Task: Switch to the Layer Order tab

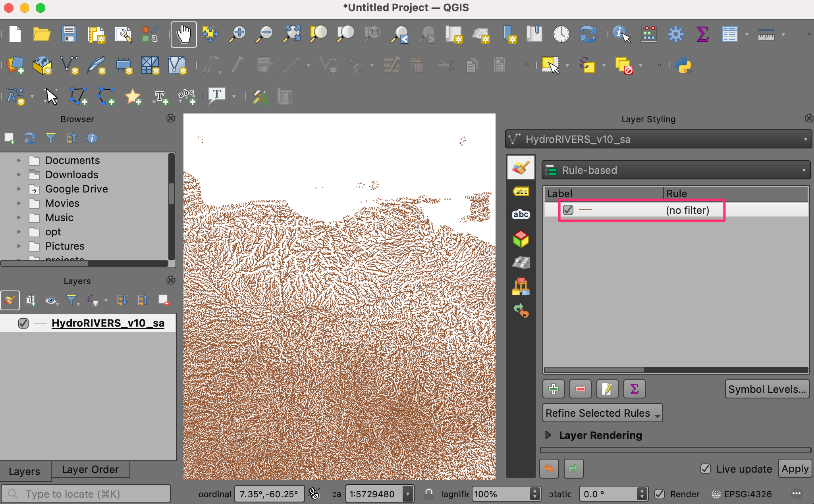Action: tap(90, 469)
